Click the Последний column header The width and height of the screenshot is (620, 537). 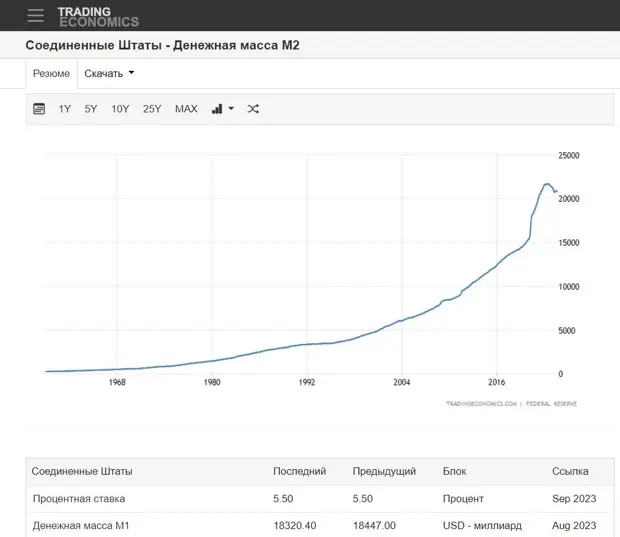coord(299,471)
